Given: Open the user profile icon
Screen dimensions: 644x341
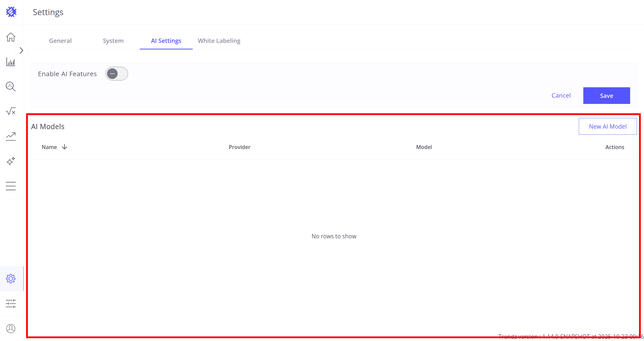Looking at the screenshot, I should [11, 328].
